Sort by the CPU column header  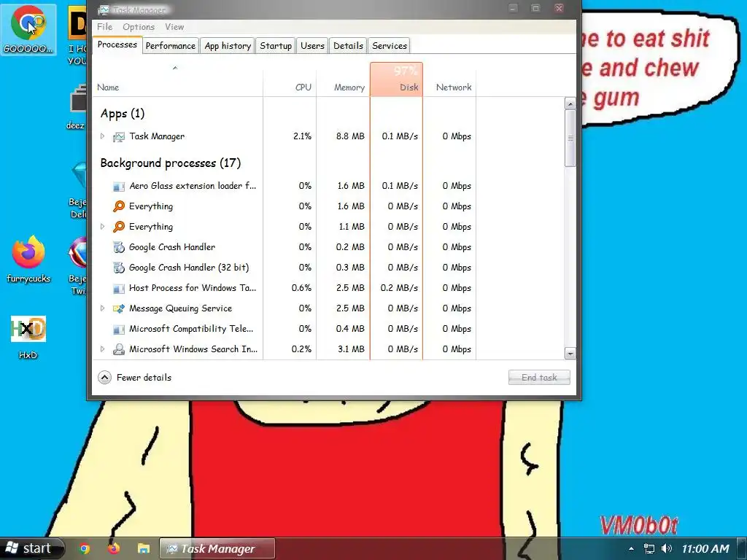[290, 80]
